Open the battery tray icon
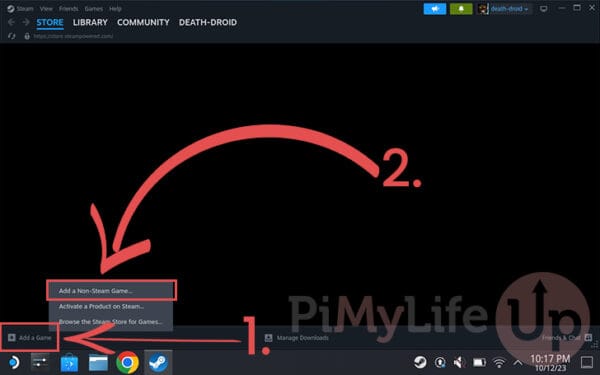 point(479,362)
